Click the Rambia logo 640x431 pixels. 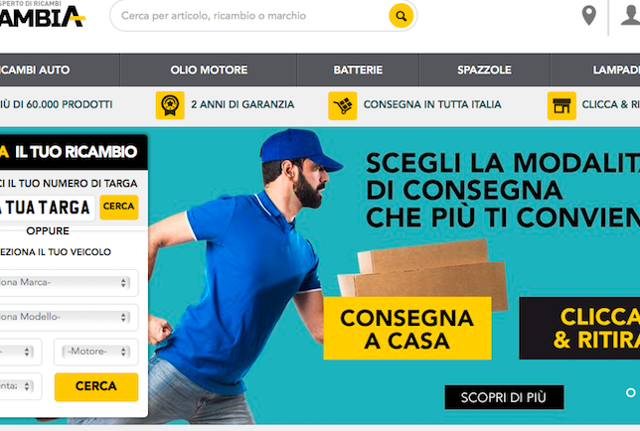(x=42, y=16)
